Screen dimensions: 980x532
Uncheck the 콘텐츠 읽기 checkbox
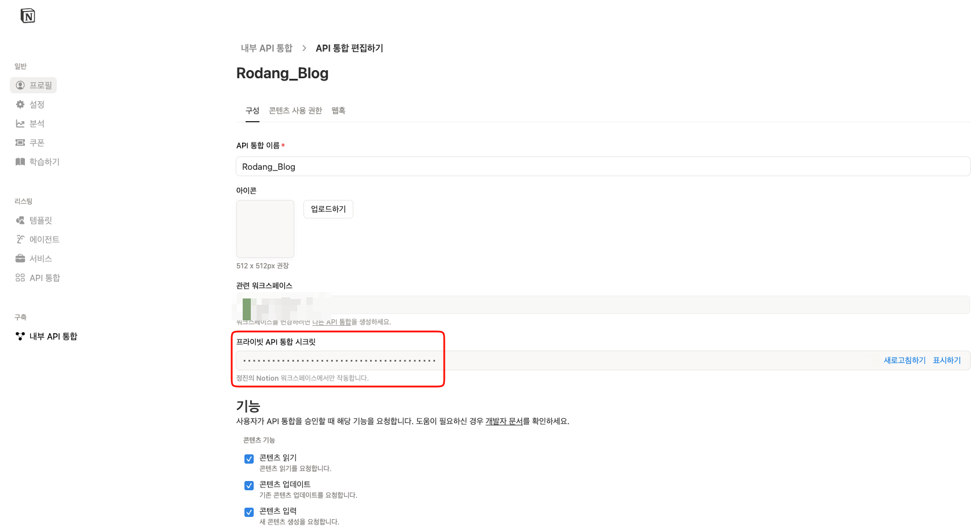(x=249, y=459)
